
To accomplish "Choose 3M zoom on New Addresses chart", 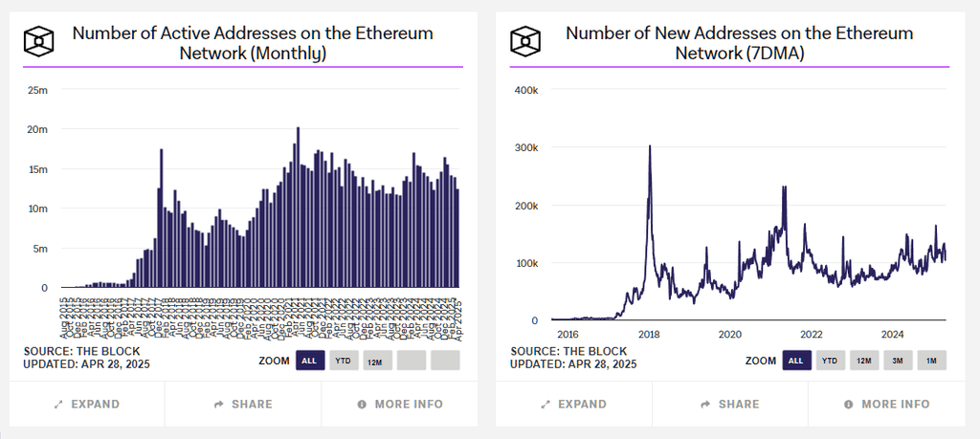I will coord(897,361).
